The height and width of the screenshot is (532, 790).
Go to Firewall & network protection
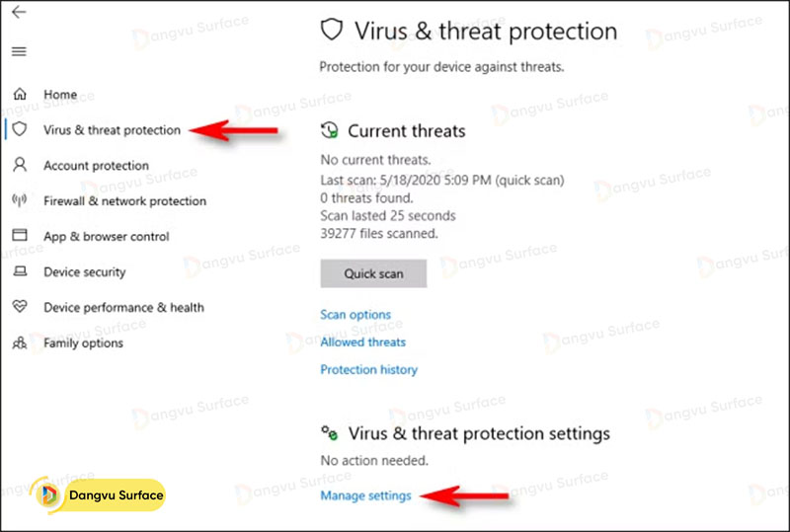(124, 201)
